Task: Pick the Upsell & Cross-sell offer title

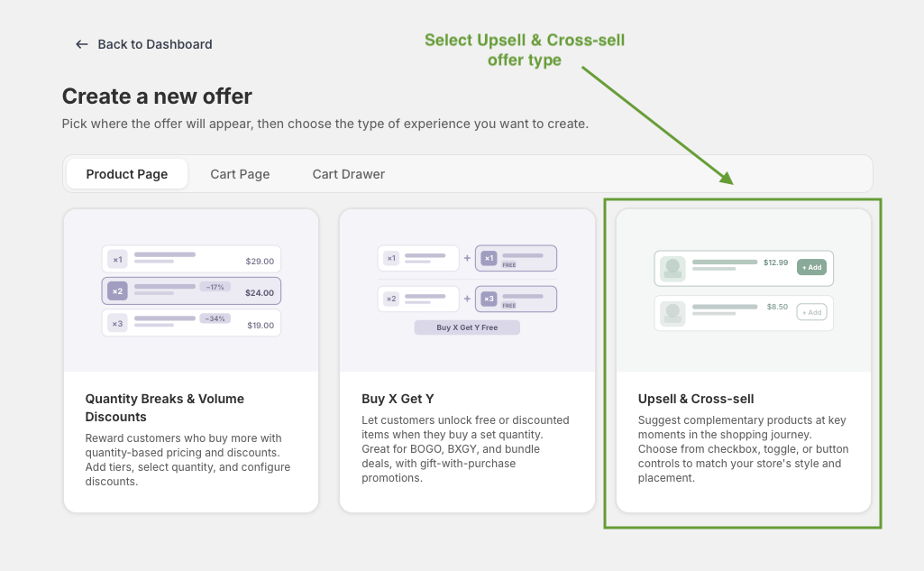Action: click(x=696, y=399)
